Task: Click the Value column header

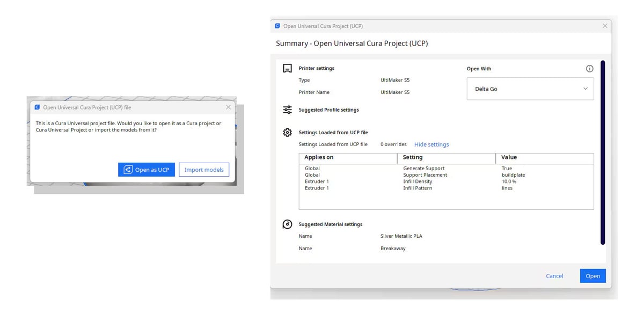Action: (x=545, y=158)
